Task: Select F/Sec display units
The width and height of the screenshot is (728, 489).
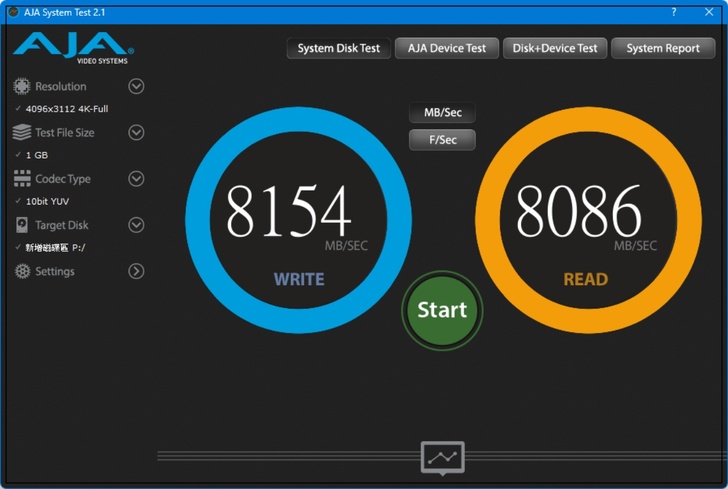Action: (442, 140)
